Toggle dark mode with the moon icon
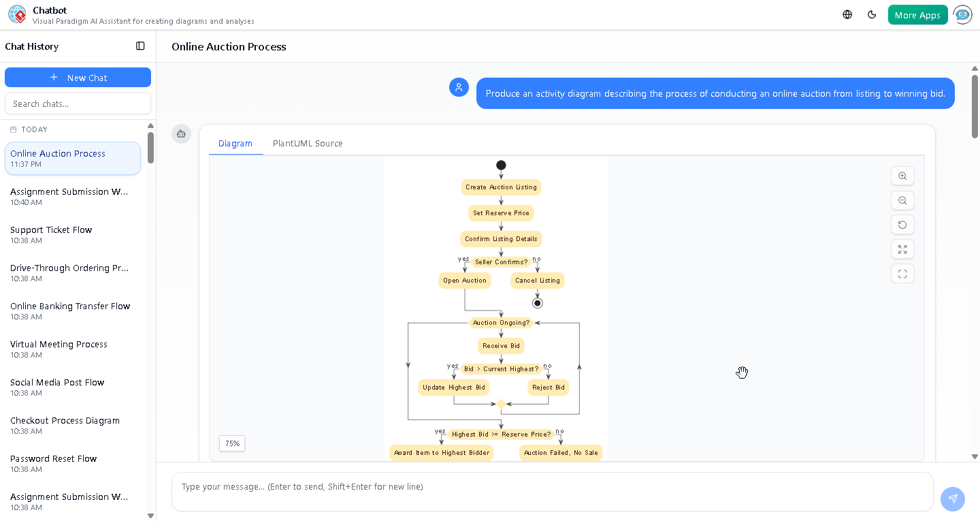 (872, 14)
